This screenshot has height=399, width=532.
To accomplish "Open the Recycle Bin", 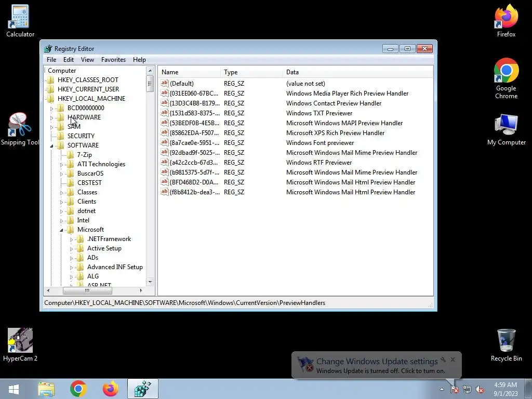I will [x=506, y=345].
